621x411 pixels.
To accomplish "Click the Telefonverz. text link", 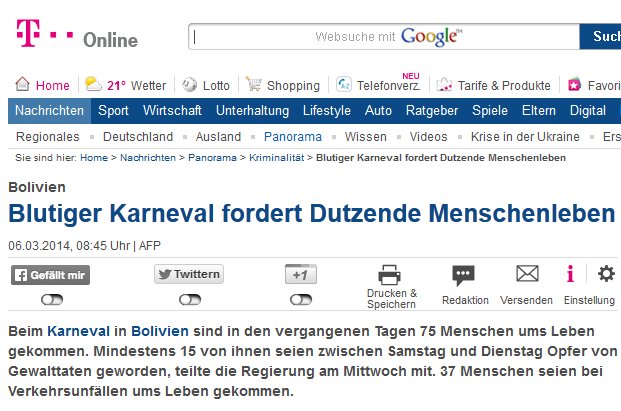I will 389,86.
